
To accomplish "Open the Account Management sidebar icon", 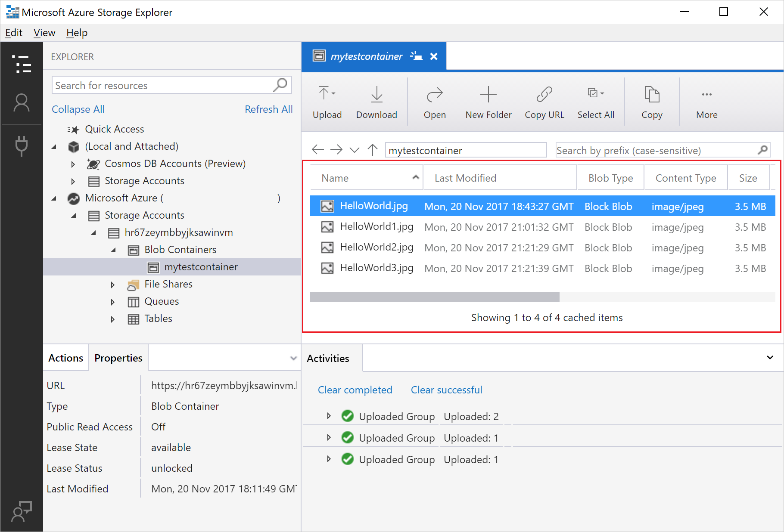I will click(x=22, y=102).
